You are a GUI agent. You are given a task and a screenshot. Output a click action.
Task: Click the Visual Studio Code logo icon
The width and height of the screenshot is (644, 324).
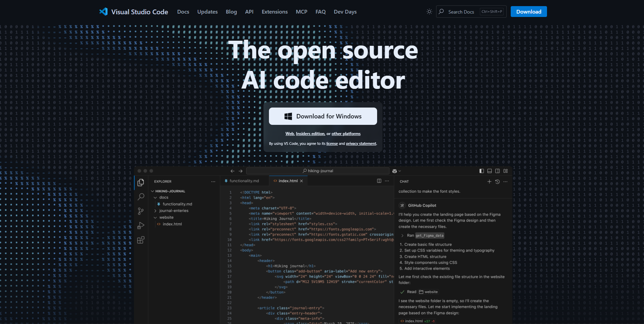click(103, 12)
